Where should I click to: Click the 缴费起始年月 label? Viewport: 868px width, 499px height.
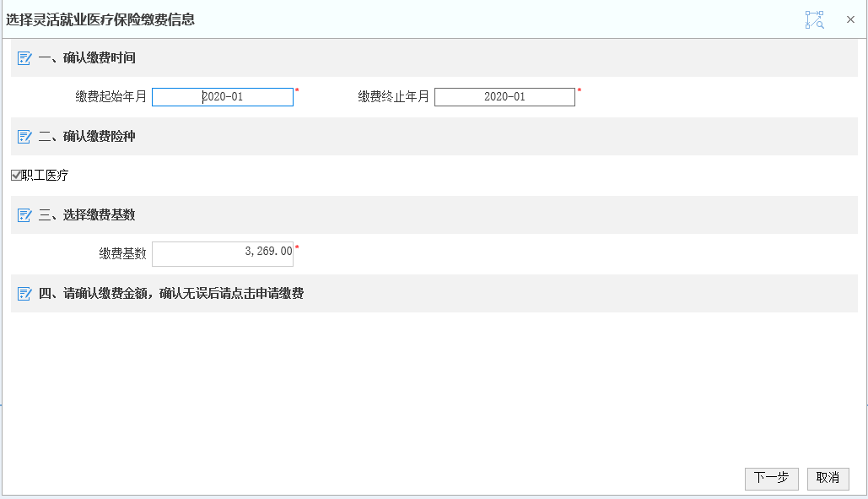(x=111, y=97)
